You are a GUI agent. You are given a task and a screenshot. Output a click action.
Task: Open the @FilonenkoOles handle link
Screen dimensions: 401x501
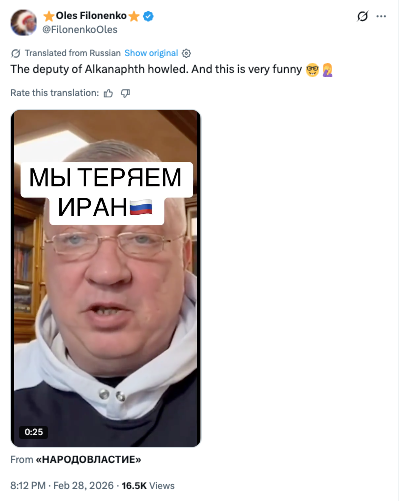(x=80, y=30)
